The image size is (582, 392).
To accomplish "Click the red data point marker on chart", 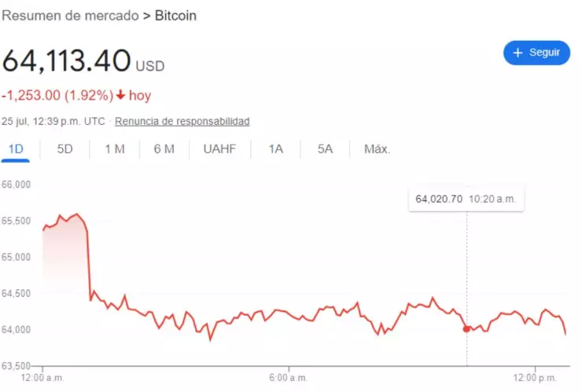I will (467, 329).
